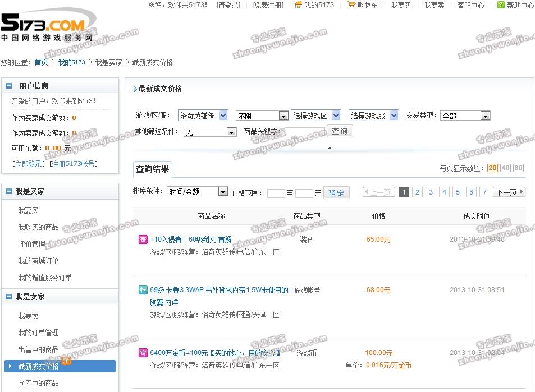Go to results page 6
The height and width of the screenshot is (392, 535).
tap(471, 192)
